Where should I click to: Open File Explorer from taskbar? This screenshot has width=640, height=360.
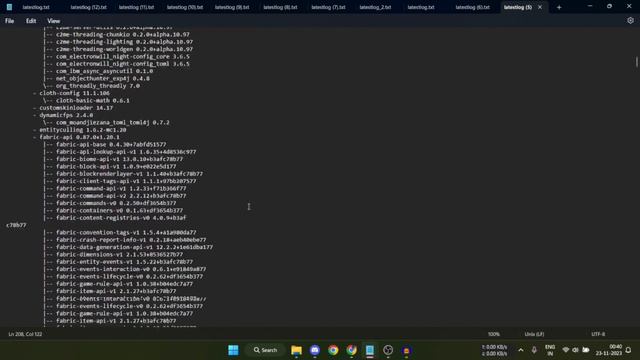point(296,350)
